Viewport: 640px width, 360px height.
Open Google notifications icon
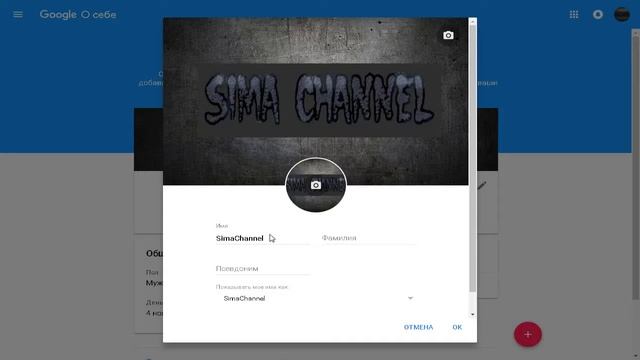(598, 15)
